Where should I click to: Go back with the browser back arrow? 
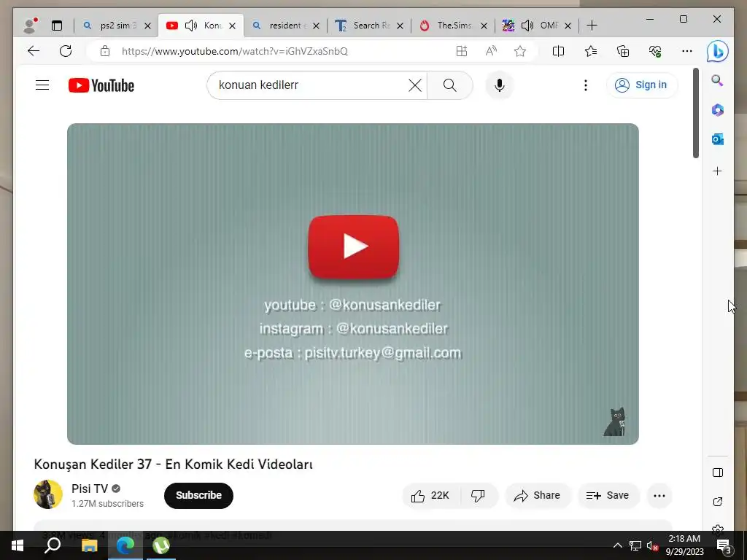[x=34, y=51]
